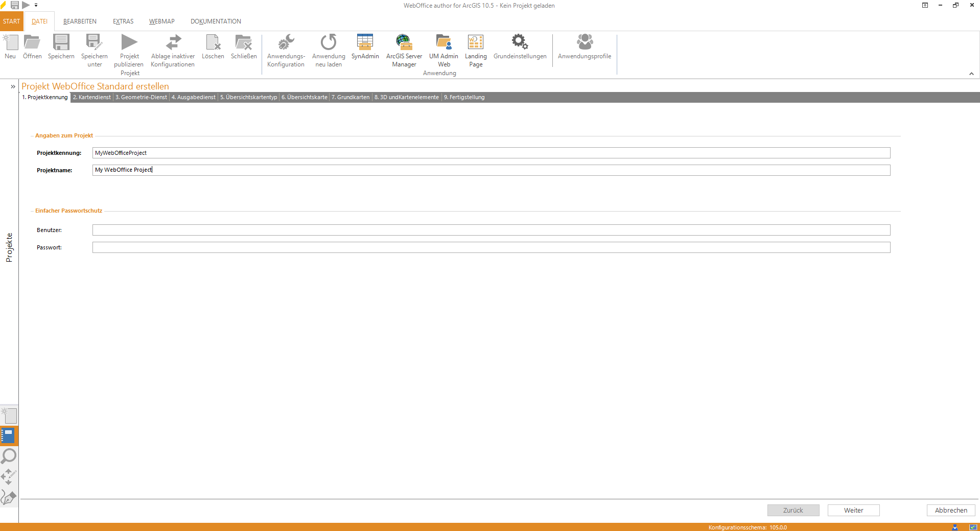Click quick access save icon in title bar
Viewport: 980px width, 531px height.
coord(15,5)
